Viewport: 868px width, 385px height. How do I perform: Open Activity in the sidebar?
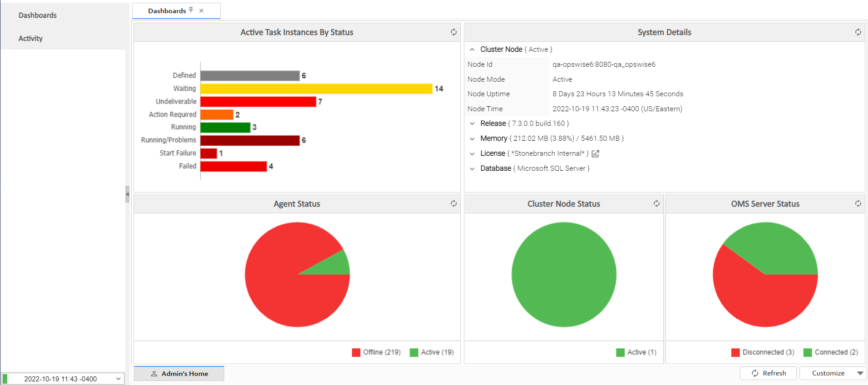pos(30,39)
